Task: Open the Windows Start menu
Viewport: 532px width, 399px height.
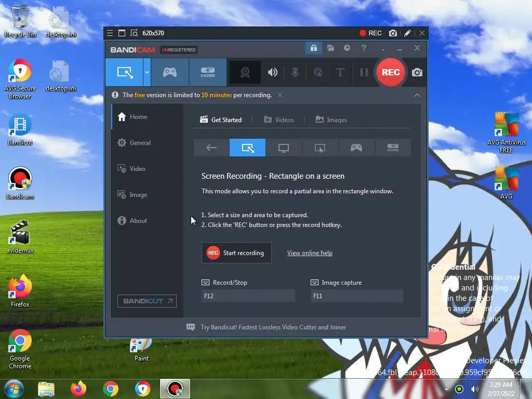Action: [14, 389]
